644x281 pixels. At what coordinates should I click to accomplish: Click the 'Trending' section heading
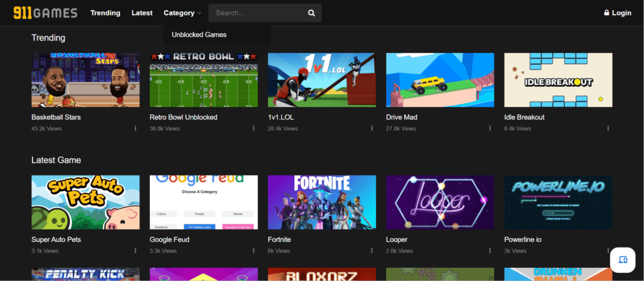(x=48, y=38)
